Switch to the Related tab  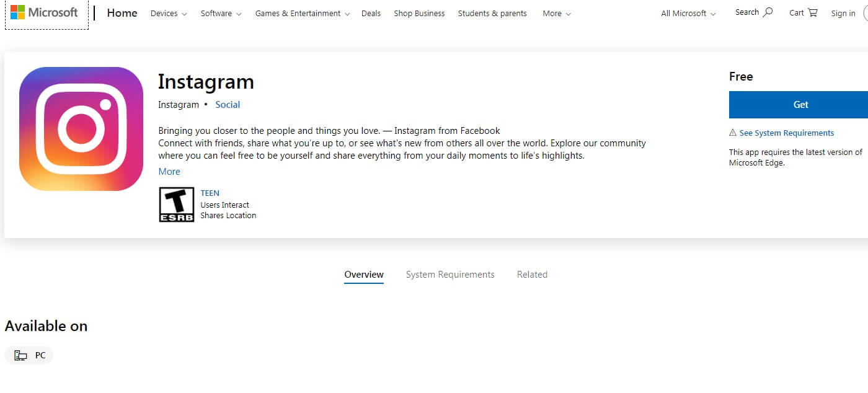tap(532, 275)
